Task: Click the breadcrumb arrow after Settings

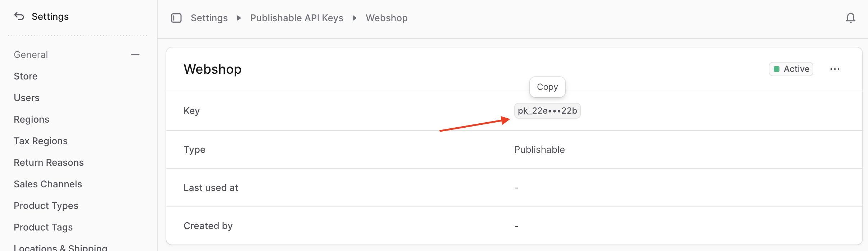Action: [x=239, y=18]
